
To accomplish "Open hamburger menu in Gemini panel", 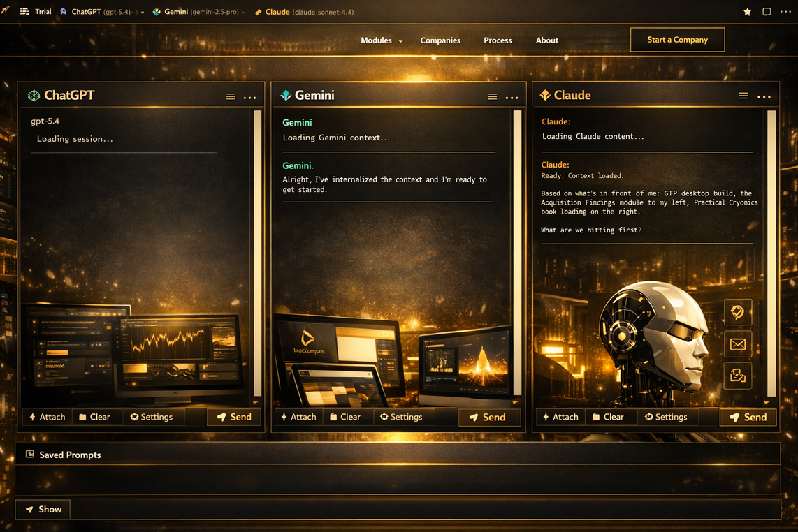I will [492, 96].
